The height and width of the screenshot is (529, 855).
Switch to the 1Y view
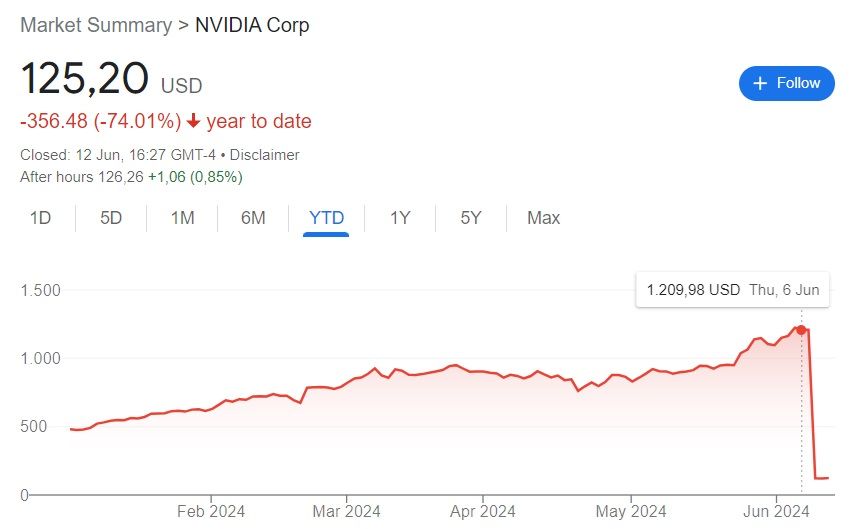coord(400,218)
